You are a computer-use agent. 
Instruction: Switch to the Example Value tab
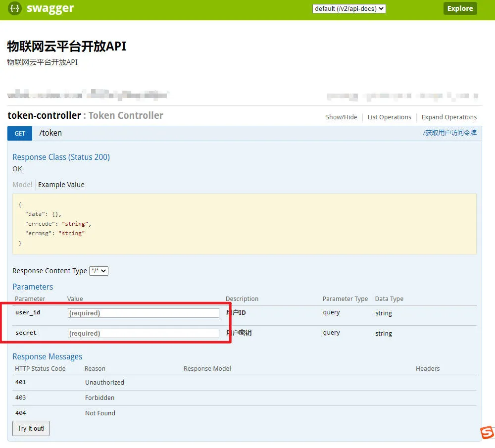click(61, 185)
